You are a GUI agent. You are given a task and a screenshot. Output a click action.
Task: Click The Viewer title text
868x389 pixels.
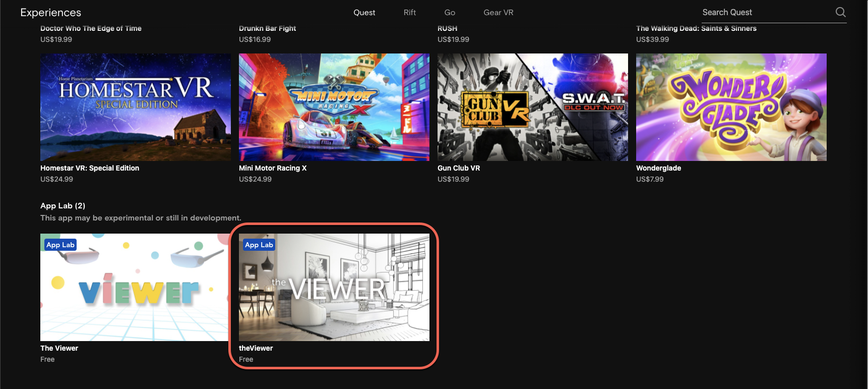(59, 348)
